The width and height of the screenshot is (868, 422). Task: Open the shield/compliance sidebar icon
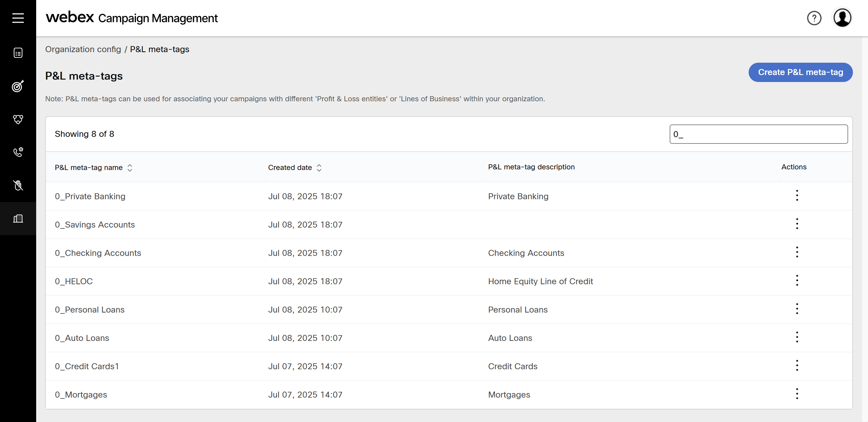[18, 119]
